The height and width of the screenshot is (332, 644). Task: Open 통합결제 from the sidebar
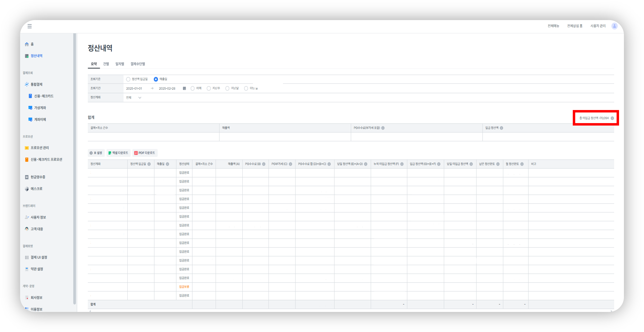36,84
